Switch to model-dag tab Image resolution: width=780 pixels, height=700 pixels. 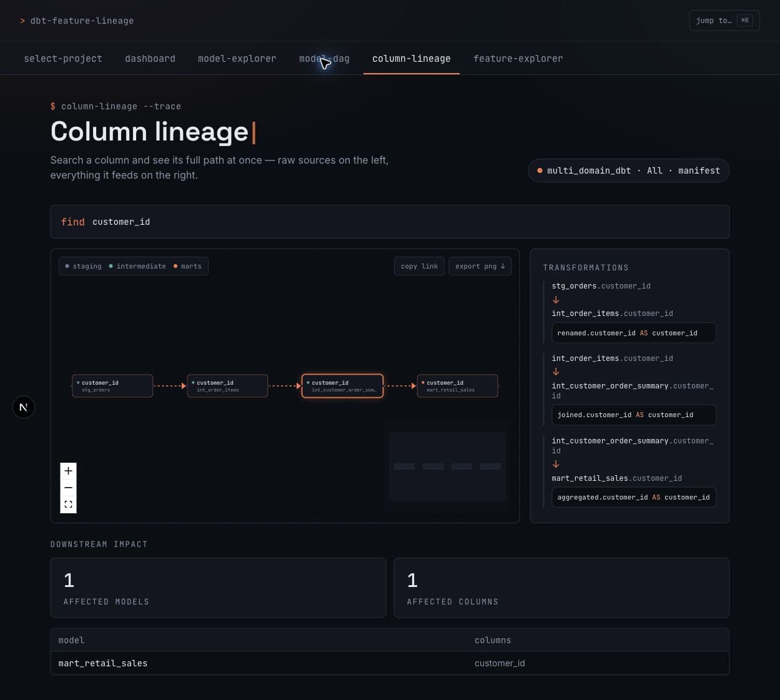click(324, 59)
